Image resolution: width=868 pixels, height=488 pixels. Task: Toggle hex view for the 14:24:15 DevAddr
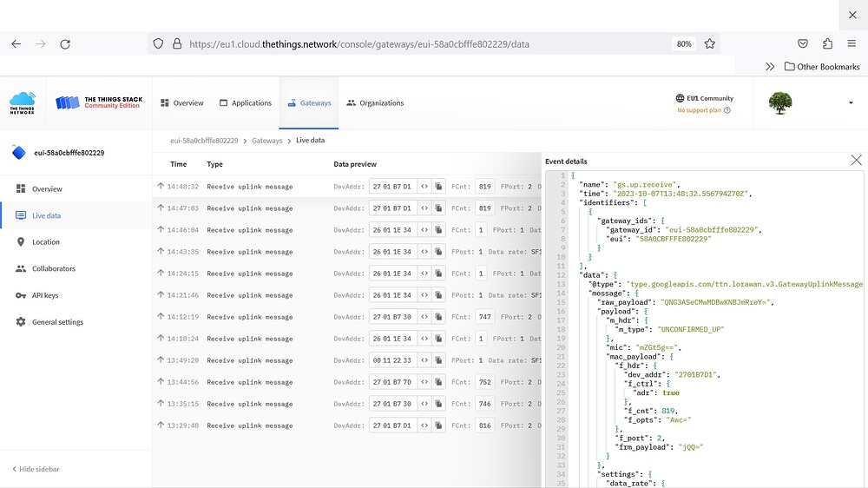coord(424,274)
